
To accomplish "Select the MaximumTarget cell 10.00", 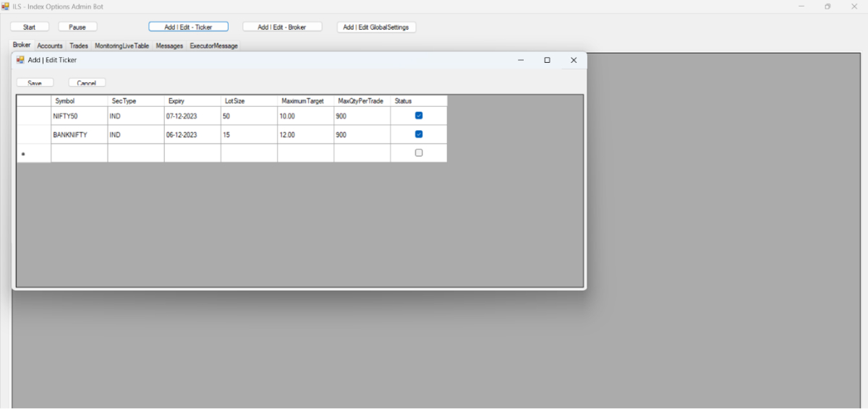I will pyautogui.click(x=305, y=116).
